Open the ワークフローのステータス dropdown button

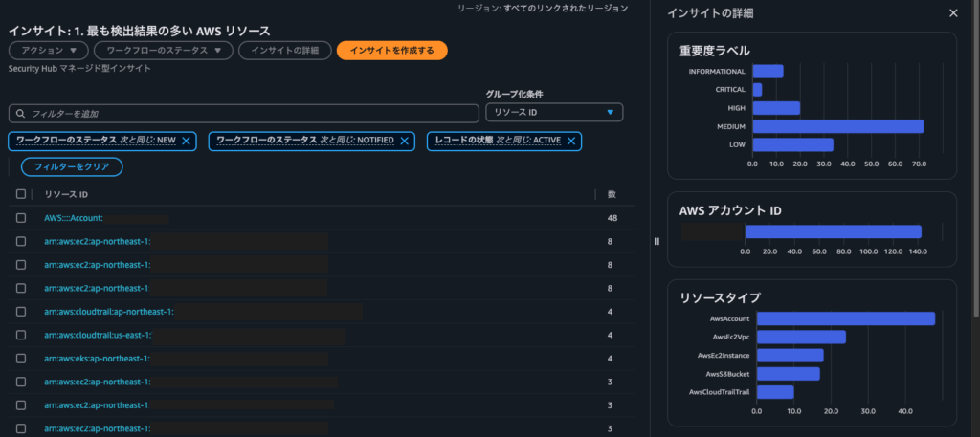click(x=163, y=51)
